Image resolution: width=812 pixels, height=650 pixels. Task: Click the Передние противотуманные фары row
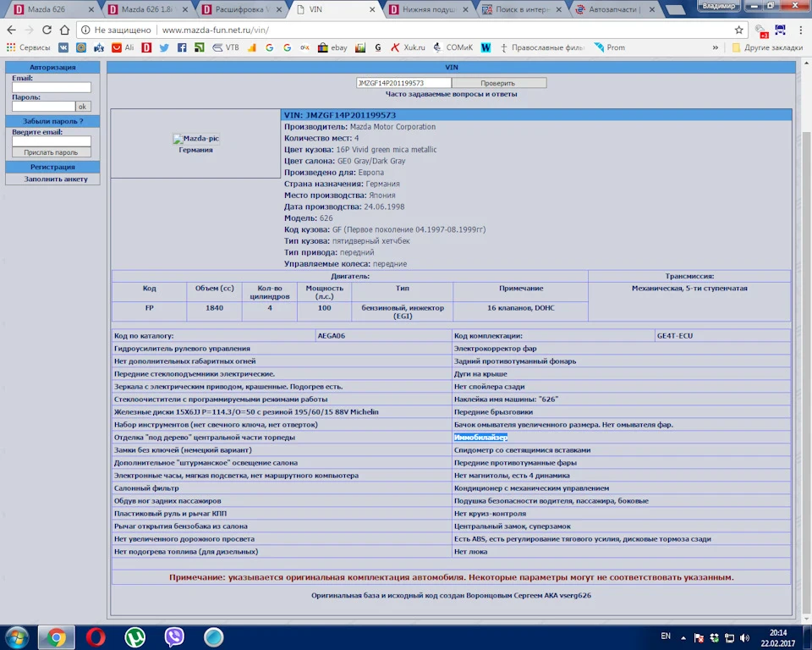622,463
